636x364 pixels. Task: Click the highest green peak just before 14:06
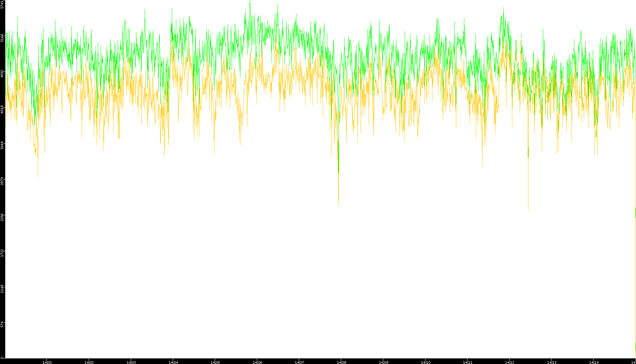(x=250, y=2)
